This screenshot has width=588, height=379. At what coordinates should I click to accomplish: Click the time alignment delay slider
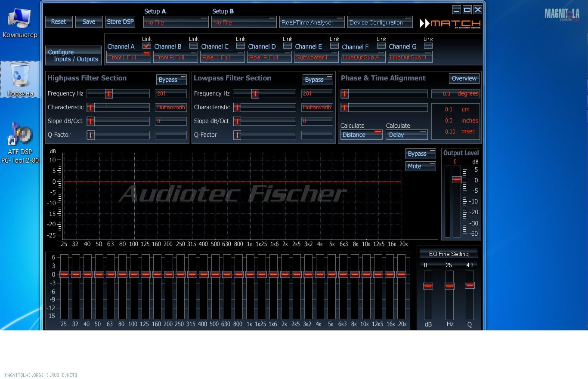pos(384,107)
